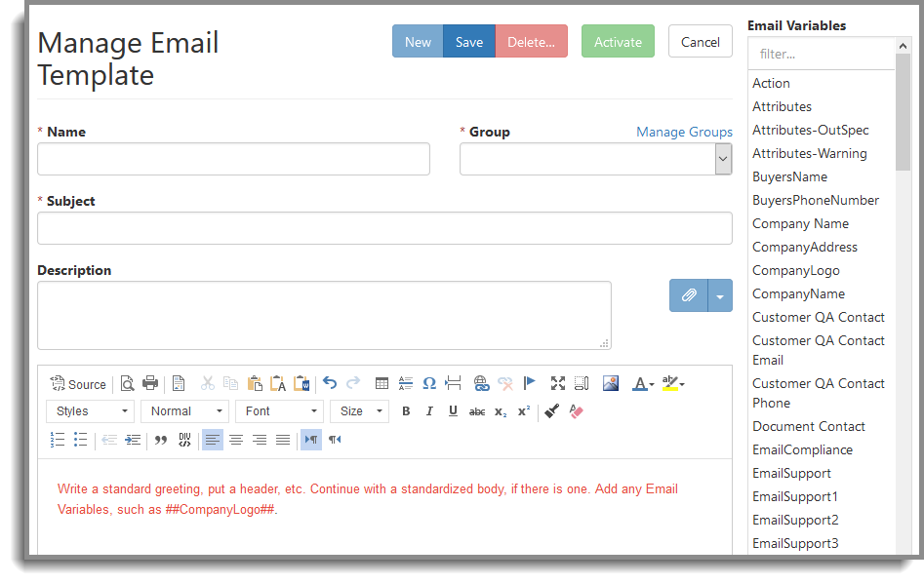
Task: Click the Name input field
Action: (x=233, y=159)
